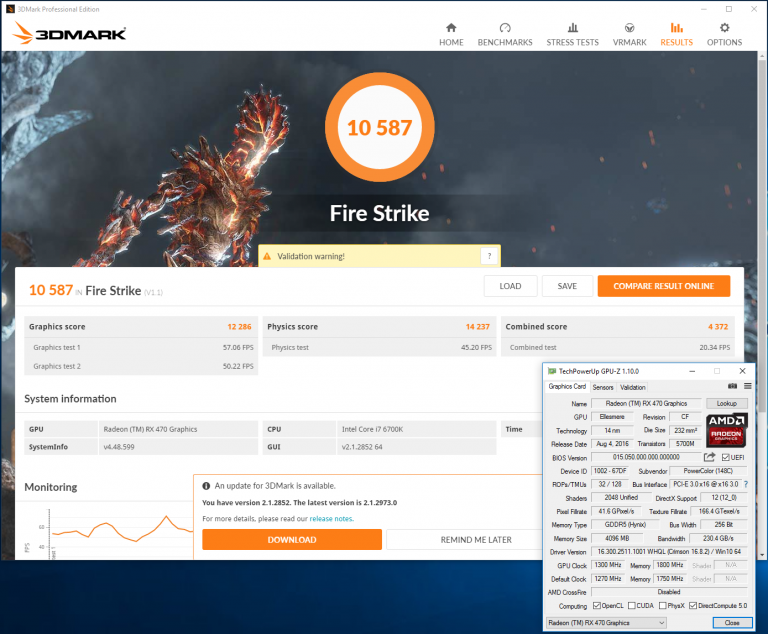Click the scrollbar down arrow in 3DMark
This screenshot has width=768, height=634.
click(763, 555)
